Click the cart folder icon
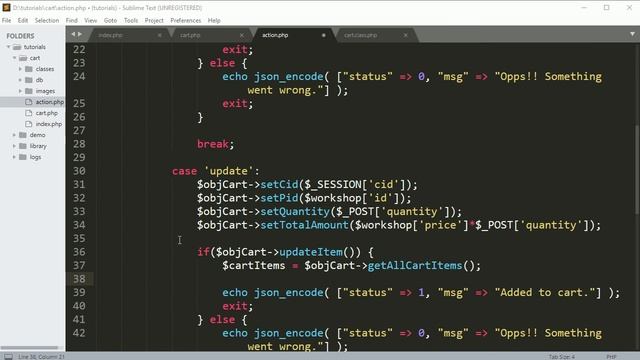Image resolution: width=640 pixels, height=360 pixels. [23, 58]
